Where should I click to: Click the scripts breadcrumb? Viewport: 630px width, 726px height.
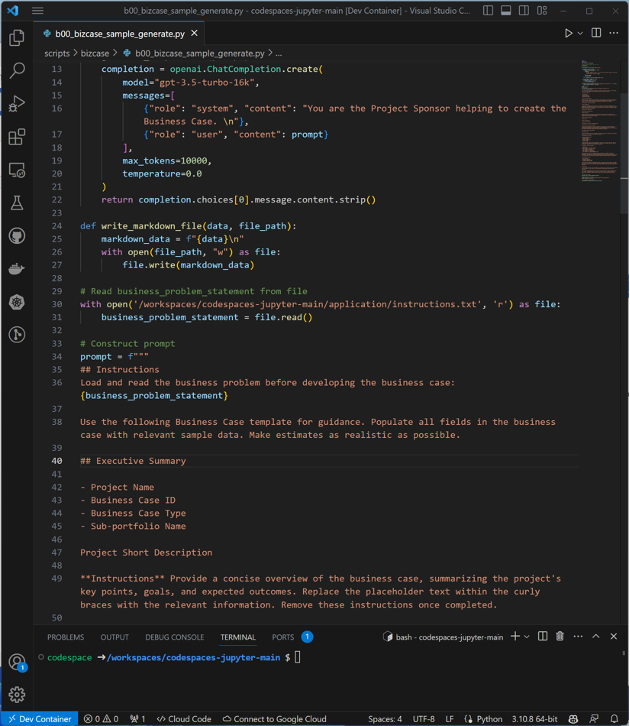pos(57,54)
